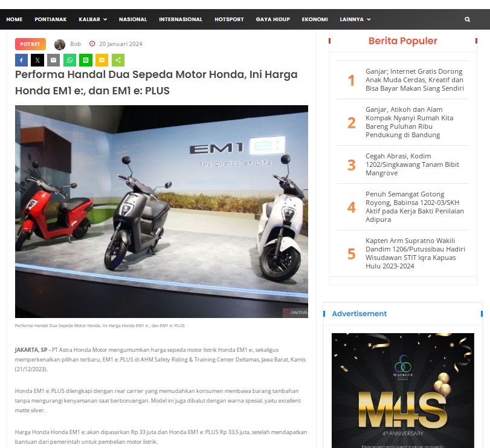The height and width of the screenshot is (448, 490).
Task: Share article by email icon
Action: (53, 60)
